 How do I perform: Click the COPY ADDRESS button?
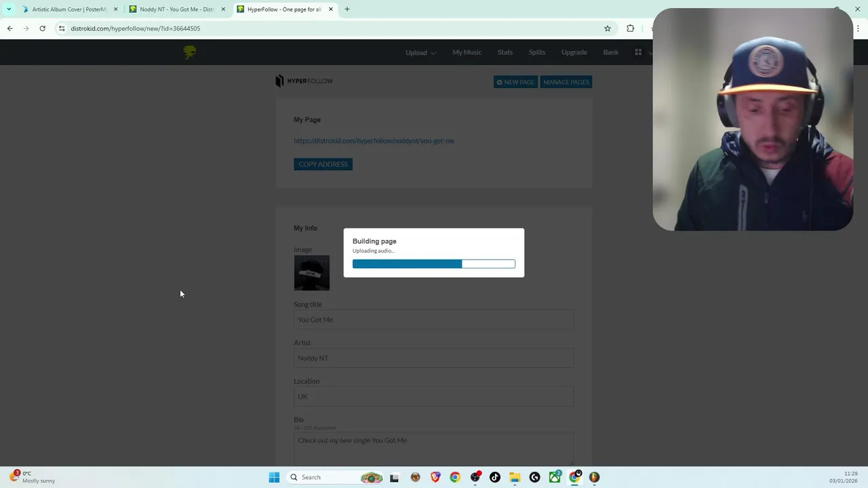pos(323,164)
